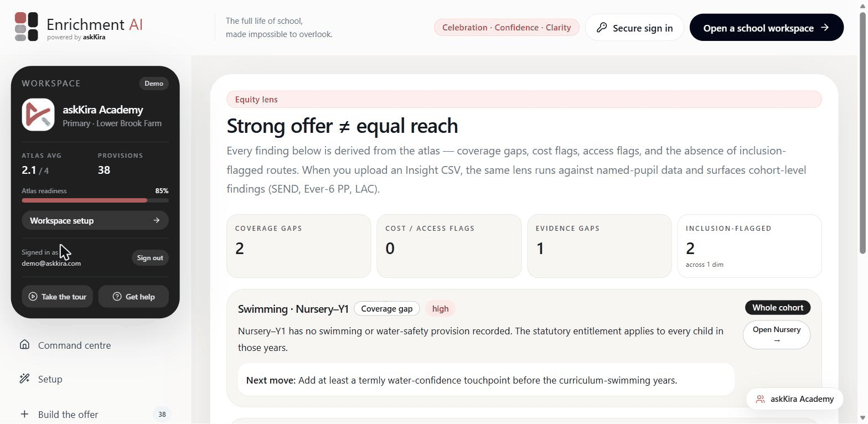
Task: Click the Secure sign in button
Action: point(634,28)
